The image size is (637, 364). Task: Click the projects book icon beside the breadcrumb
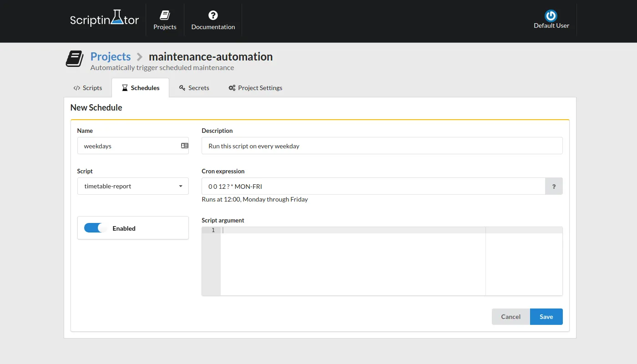(x=75, y=59)
